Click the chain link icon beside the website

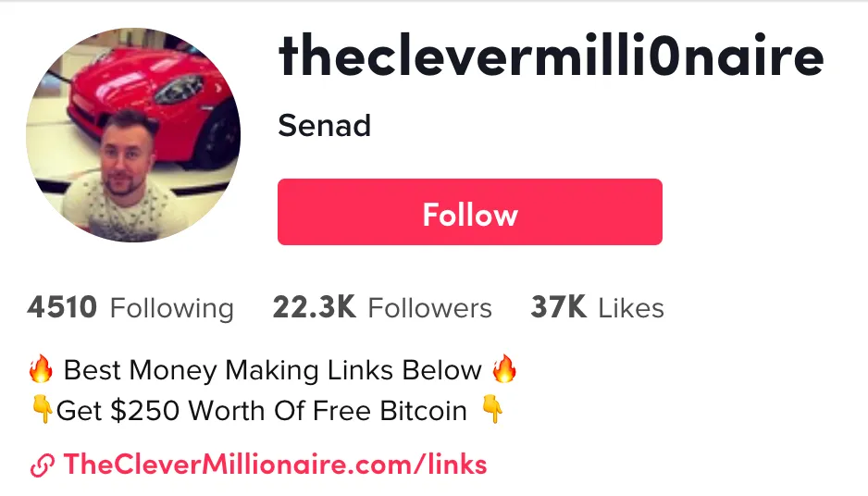[x=42, y=465]
